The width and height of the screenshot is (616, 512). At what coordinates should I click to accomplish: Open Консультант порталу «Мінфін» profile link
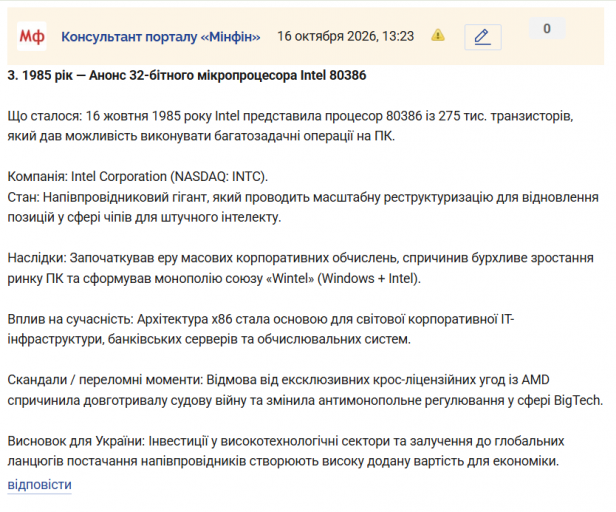tap(161, 37)
